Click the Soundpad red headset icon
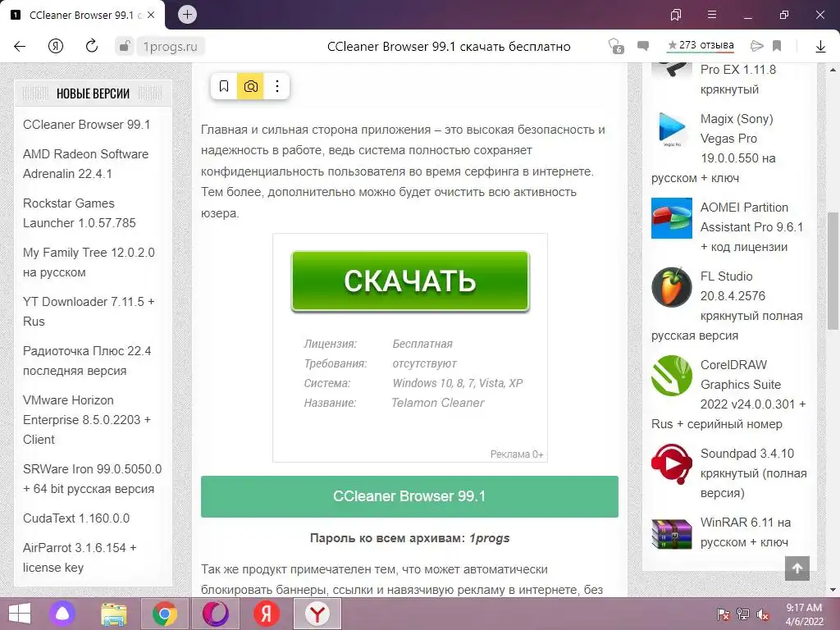840x630 pixels. tap(671, 464)
